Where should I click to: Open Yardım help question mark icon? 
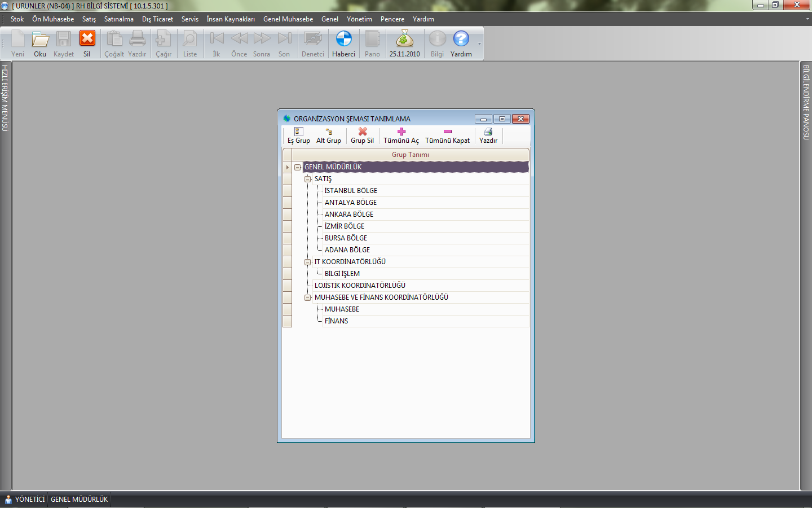(x=461, y=40)
